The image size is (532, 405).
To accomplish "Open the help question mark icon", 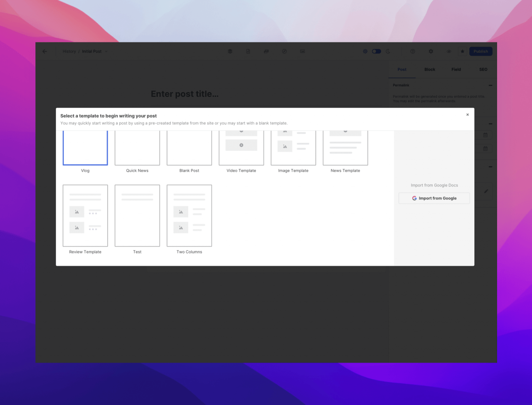I will [x=413, y=52].
